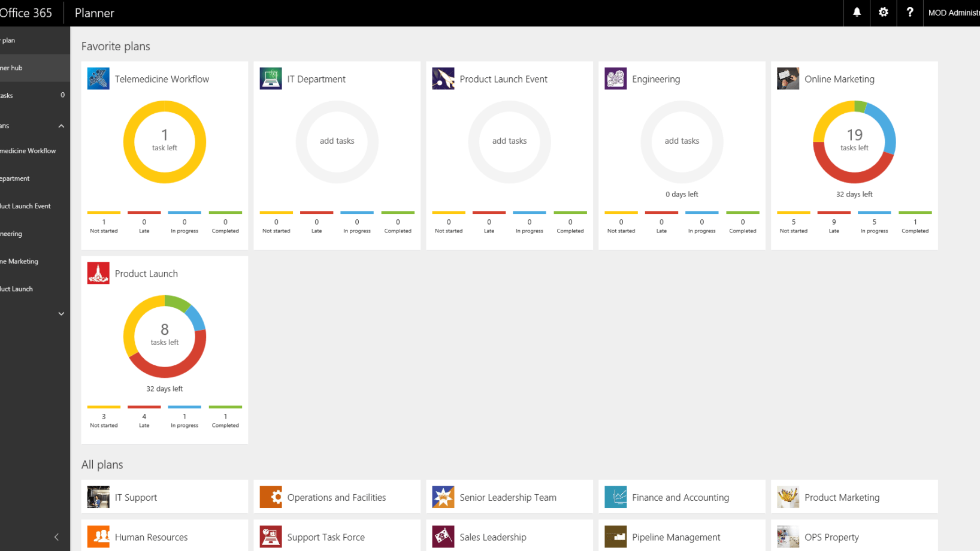980x551 pixels.
Task: Click the Engineering plan icon
Action: (x=616, y=78)
